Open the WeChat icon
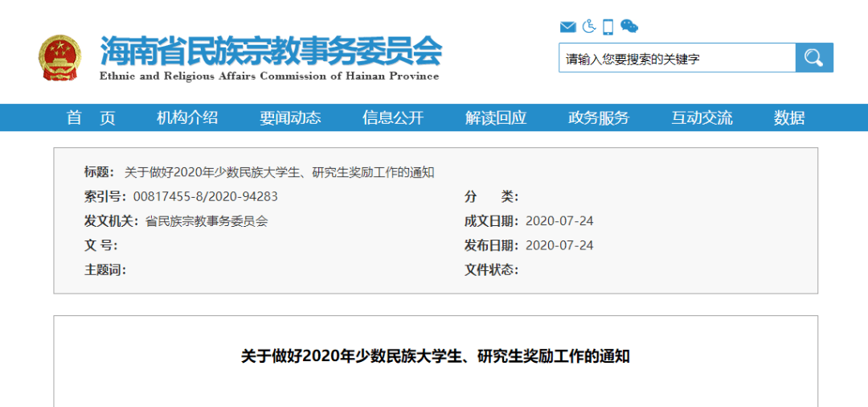The image size is (868, 407). [x=628, y=26]
